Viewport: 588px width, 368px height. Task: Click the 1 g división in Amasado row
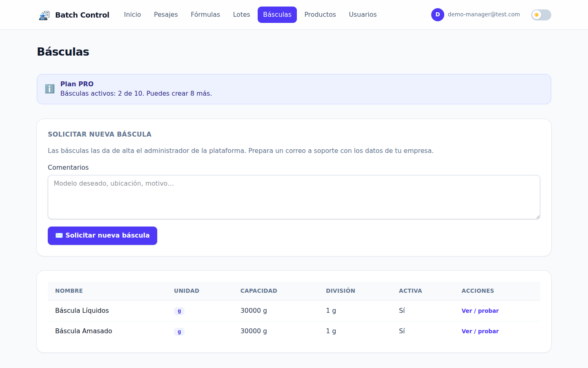(331, 331)
